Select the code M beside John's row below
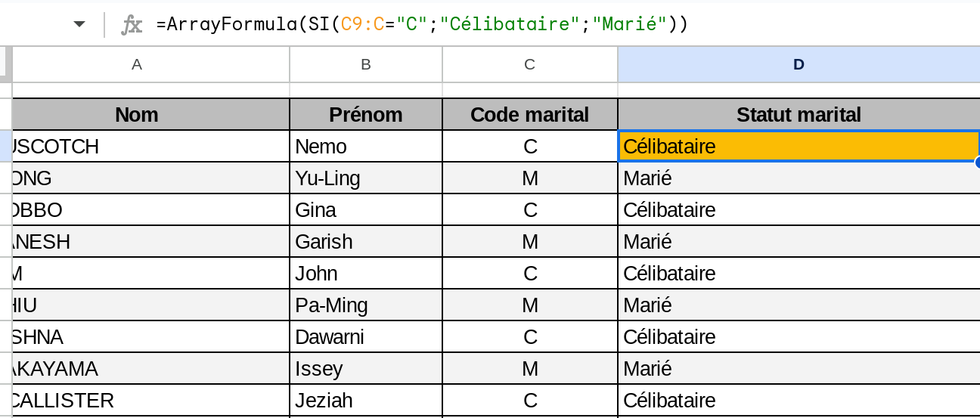This screenshot has width=980, height=418. [x=529, y=305]
